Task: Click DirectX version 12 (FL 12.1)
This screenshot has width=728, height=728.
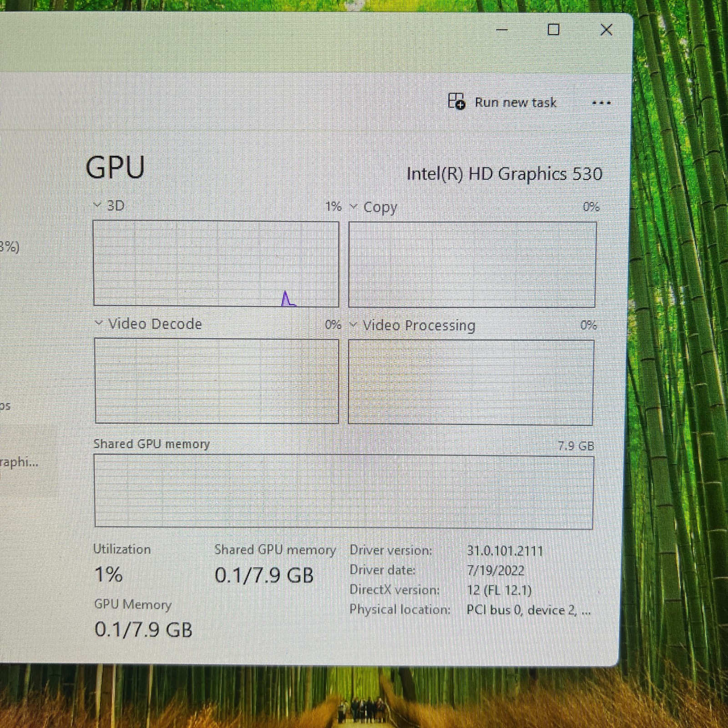Action: [x=499, y=590]
